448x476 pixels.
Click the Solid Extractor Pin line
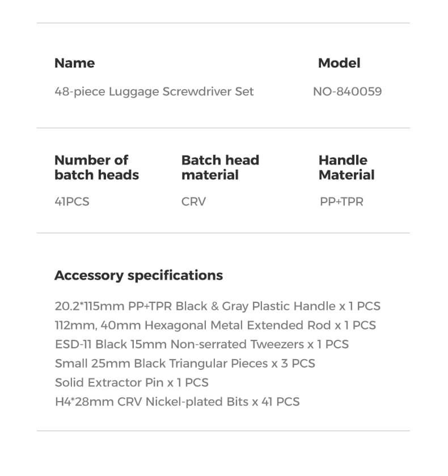click(x=132, y=382)
